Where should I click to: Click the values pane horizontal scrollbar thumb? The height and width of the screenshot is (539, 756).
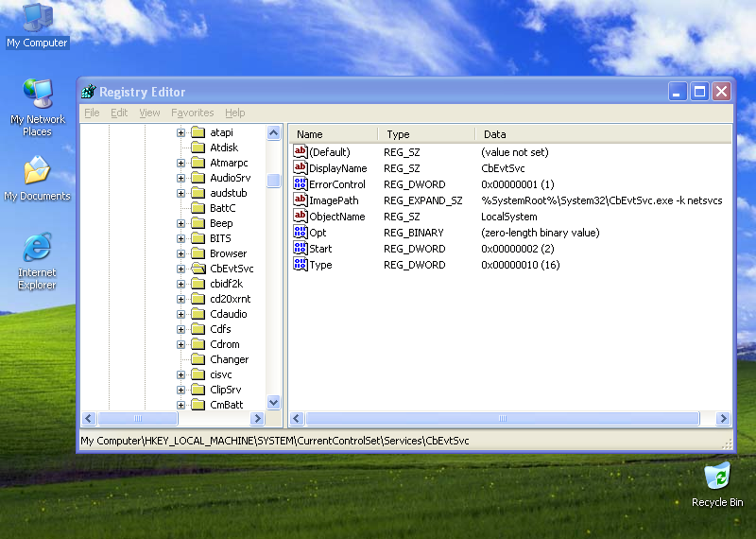[x=503, y=418]
